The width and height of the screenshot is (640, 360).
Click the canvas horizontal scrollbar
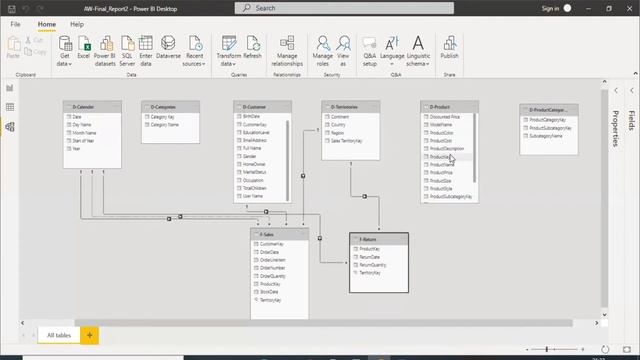tap(323, 323)
